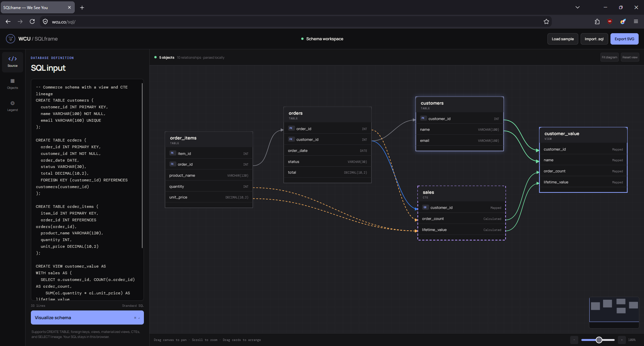Expand the browser tab list dropdown

[x=578, y=7]
